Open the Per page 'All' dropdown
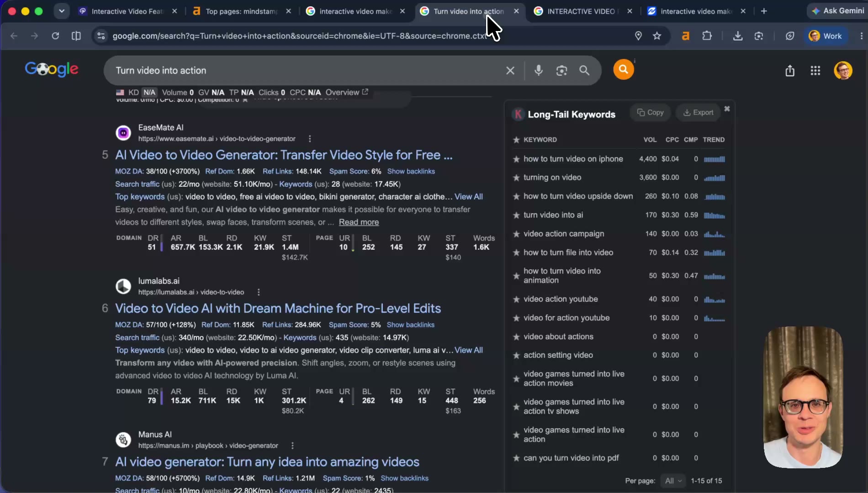The image size is (868, 493). pyautogui.click(x=673, y=481)
